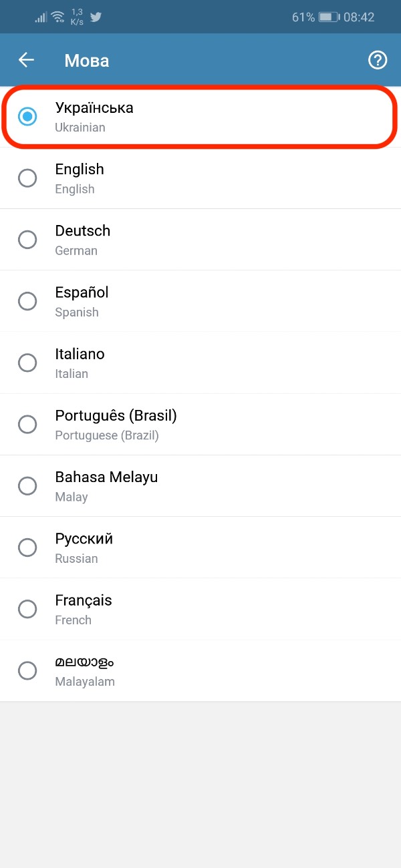
Task: Select the Italiano radio button
Action: click(x=27, y=363)
